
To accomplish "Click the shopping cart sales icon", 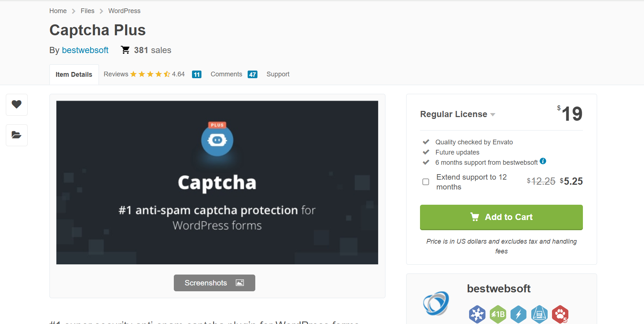I will pos(125,50).
